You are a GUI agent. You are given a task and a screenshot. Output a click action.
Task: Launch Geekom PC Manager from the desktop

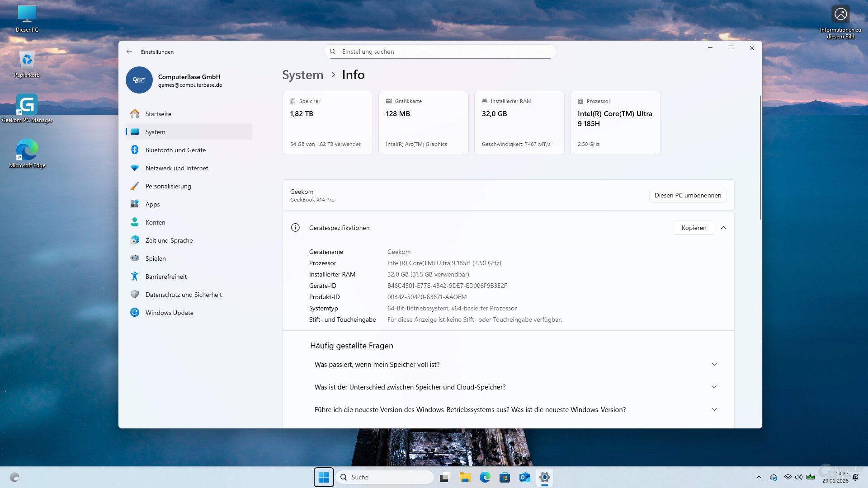pyautogui.click(x=27, y=105)
